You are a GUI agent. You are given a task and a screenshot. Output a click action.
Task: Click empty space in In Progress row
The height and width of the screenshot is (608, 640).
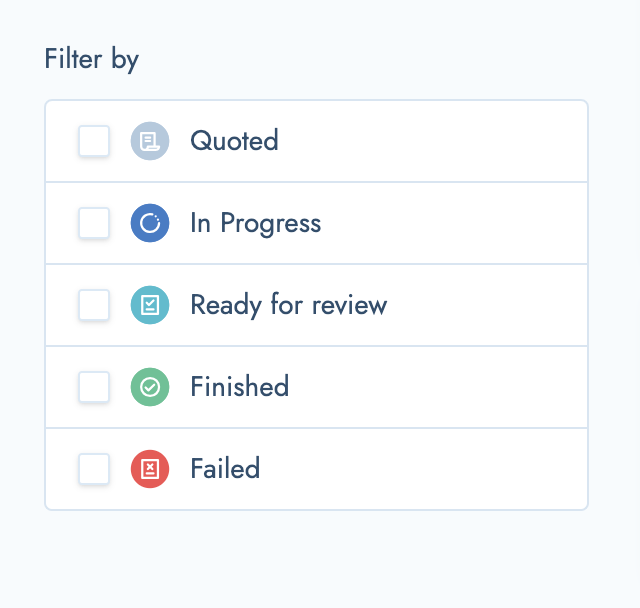coord(453,223)
